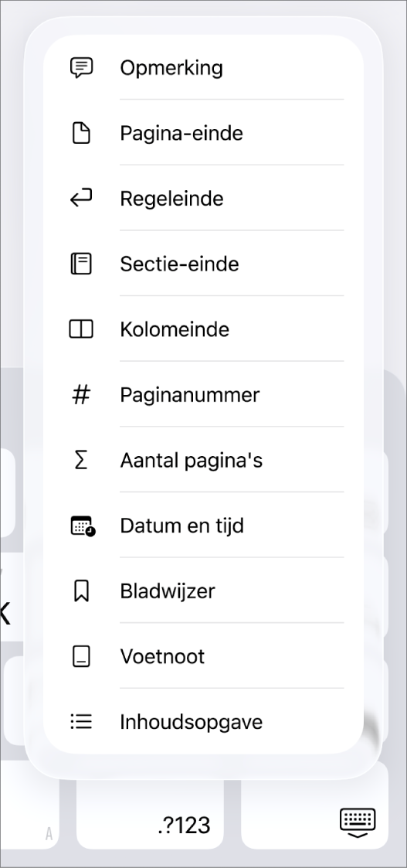Insert an Opmerking from the menu
This screenshot has width=407, height=868.
(x=204, y=67)
